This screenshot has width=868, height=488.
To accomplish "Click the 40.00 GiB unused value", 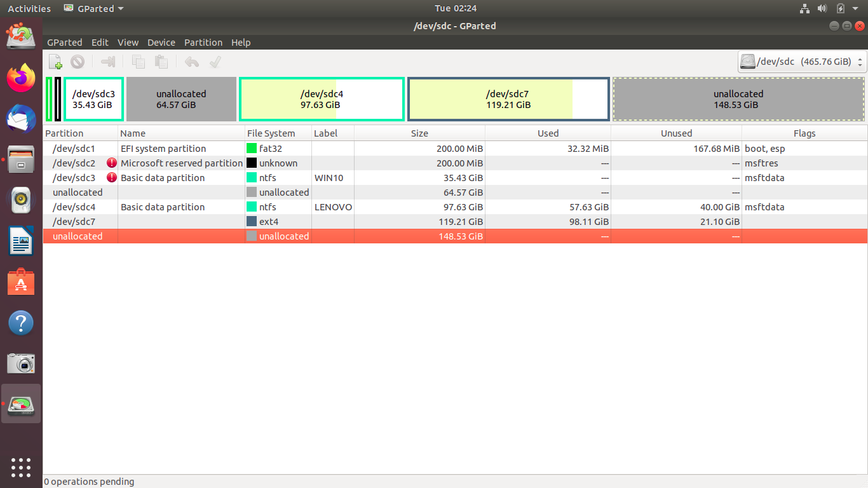I will tap(718, 207).
